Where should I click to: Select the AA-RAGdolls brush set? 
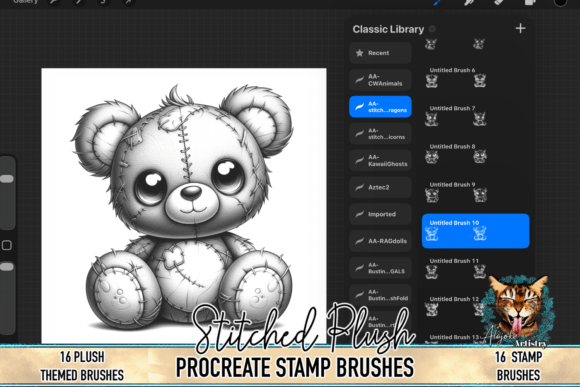coord(380,241)
